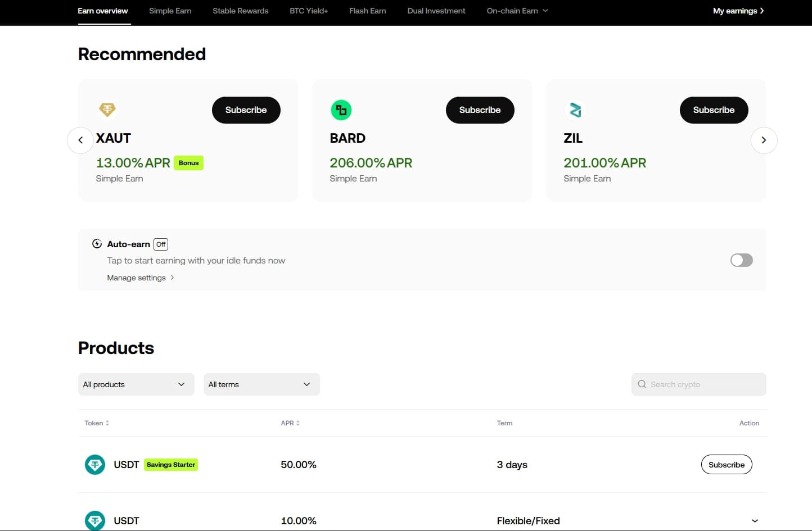
Task: Click the 3 days term cell
Action: 512,465
